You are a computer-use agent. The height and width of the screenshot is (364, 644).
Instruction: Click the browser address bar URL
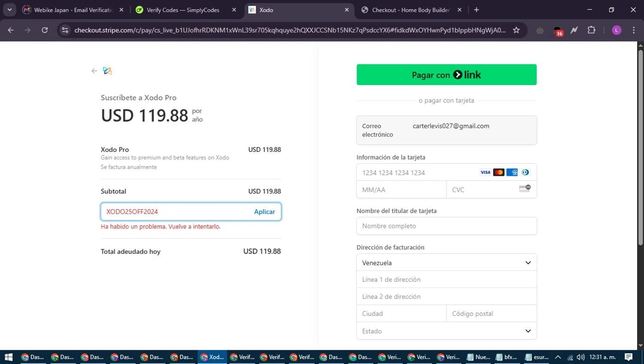coord(290,30)
